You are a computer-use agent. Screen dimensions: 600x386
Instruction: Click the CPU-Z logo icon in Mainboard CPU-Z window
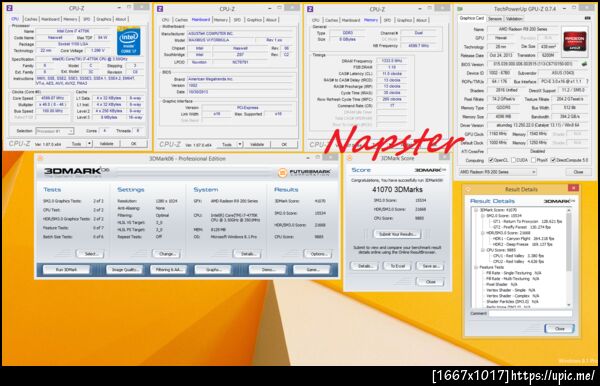pos(160,8)
